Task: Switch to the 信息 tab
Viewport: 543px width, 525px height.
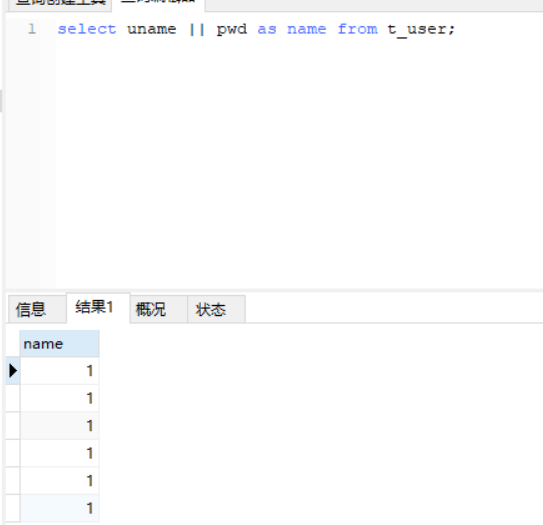Action: tap(37, 309)
